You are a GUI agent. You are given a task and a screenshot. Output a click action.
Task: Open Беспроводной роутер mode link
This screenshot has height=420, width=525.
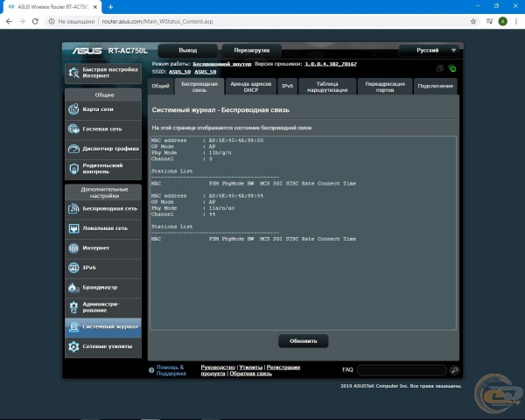[x=222, y=64]
